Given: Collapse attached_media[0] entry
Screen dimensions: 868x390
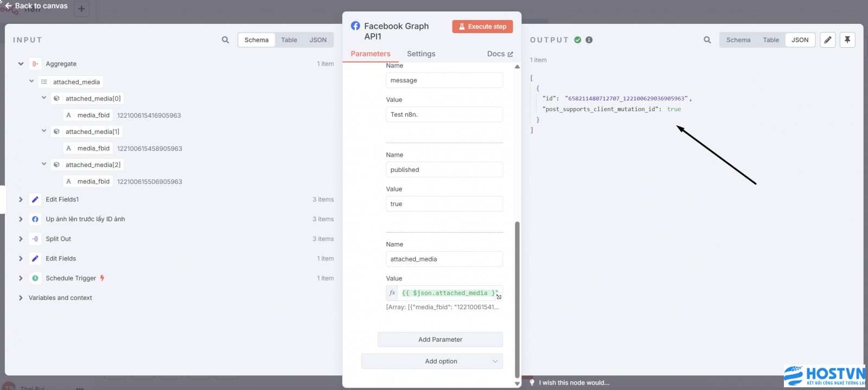Looking at the screenshot, I should point(44,98).
